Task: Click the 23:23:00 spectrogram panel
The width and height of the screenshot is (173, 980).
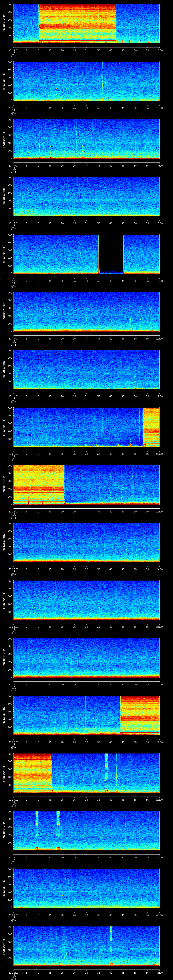Action: point(87,542)
